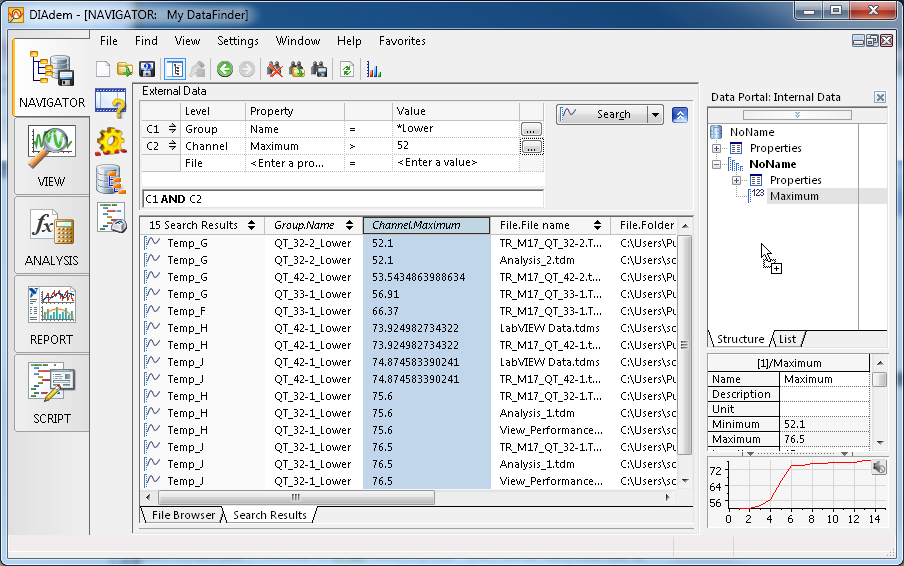
Task: Switch to the File Browser tab
Action: pos(182,515)
